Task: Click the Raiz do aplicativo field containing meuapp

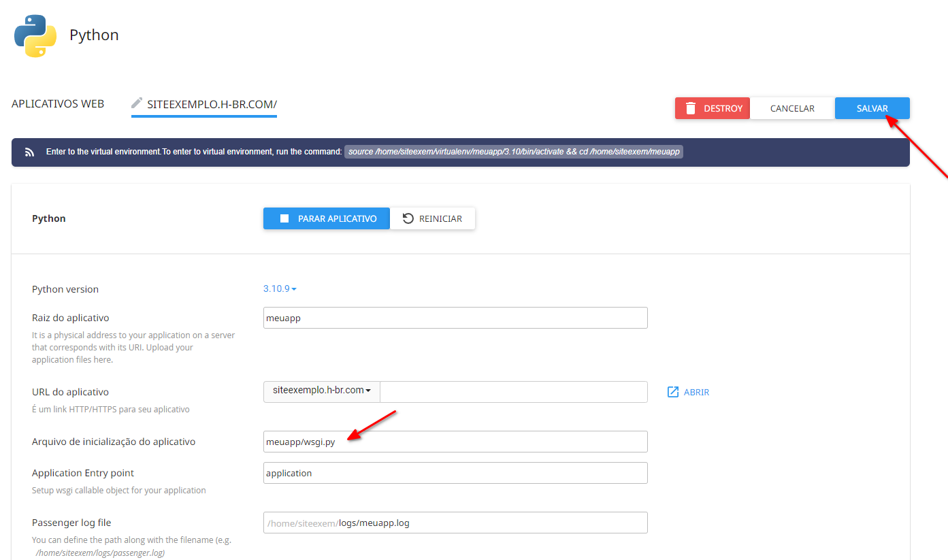Action: (455, 318)
